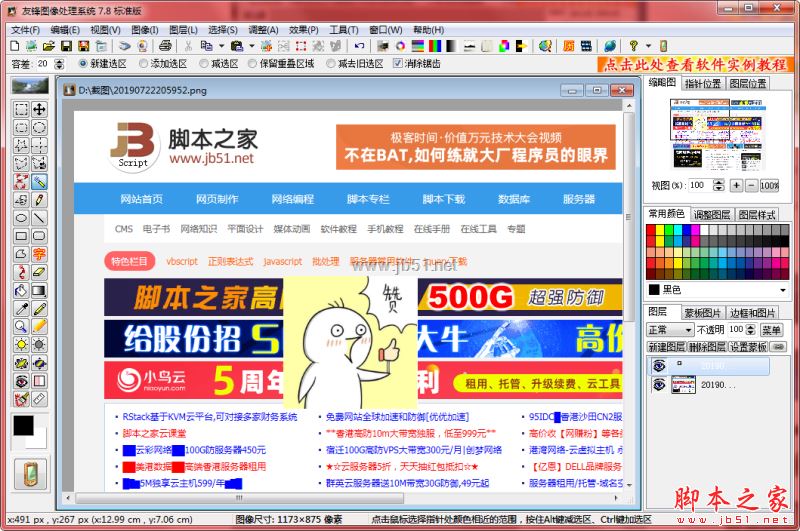The width and height of the screenshot is (800, 531).
Task: Select the Eyedropper color picker tool
Action: click(21, 309)
